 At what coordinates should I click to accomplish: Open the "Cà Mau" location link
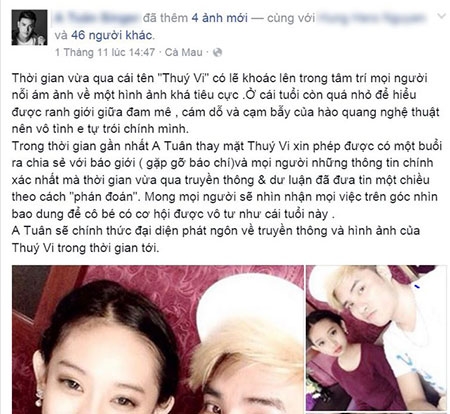pyautogui.click(x=183, y=52)
